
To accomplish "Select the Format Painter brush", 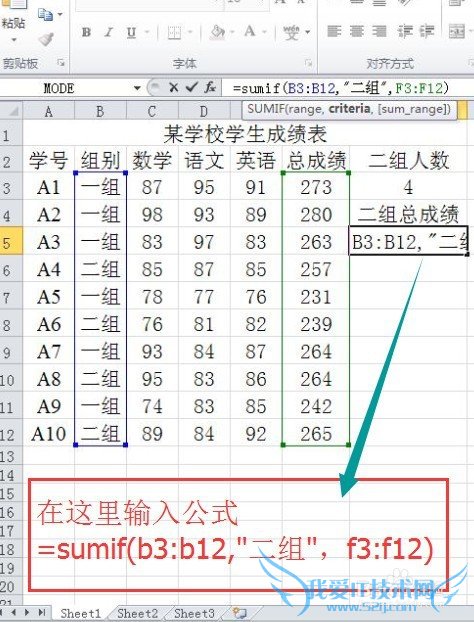I will click(x=46, y=39).
